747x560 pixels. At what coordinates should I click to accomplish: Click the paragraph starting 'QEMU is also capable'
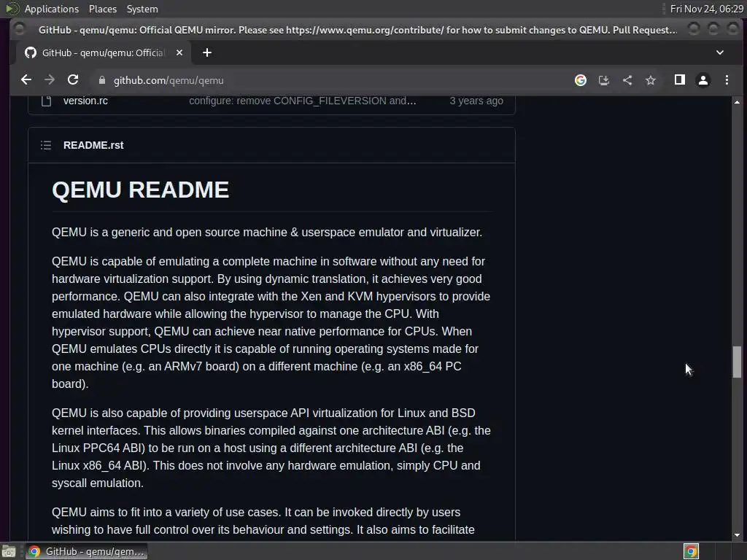(271, 448)
